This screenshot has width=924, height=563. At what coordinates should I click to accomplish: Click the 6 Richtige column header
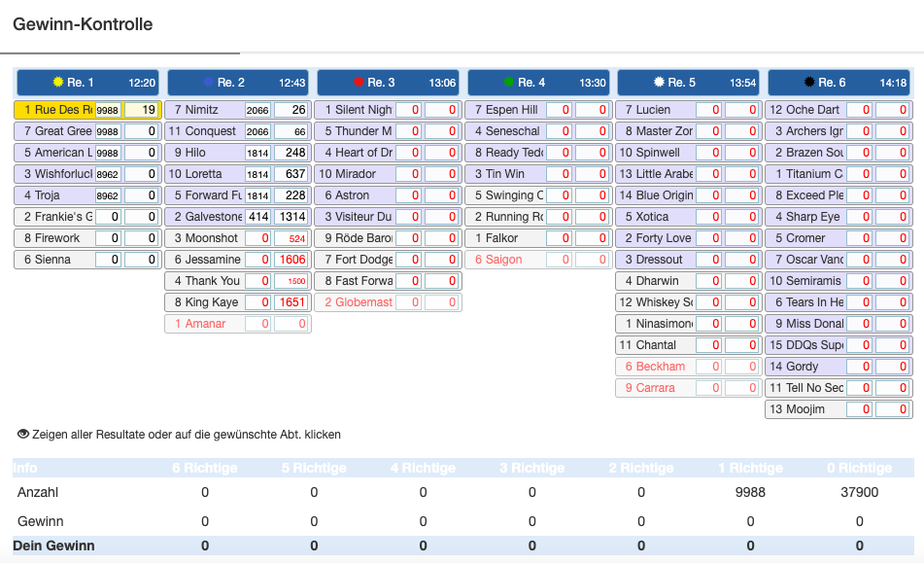pos(204,468)
